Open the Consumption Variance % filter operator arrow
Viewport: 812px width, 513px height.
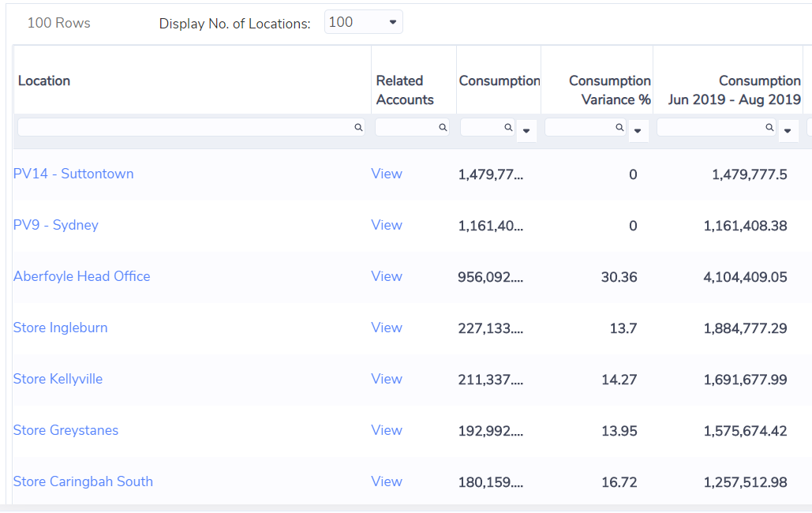click(x=638, y=130)
